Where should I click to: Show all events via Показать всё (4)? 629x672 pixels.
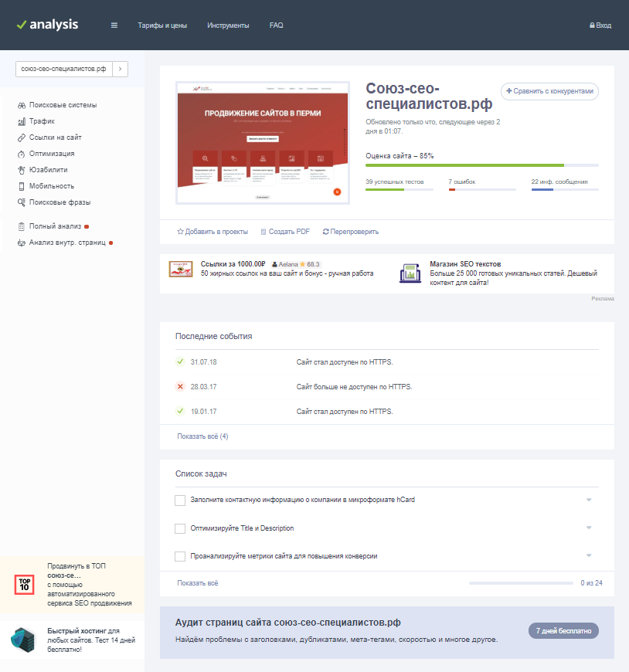(202, 436)
